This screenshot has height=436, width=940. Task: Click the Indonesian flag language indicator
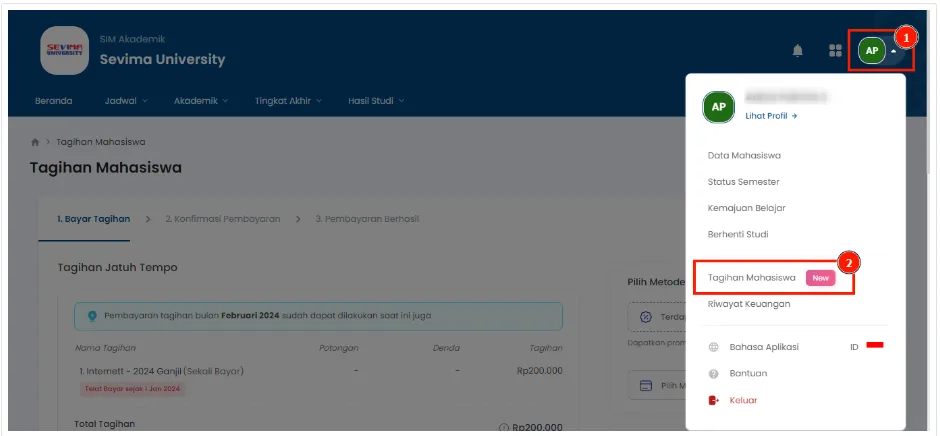(x=875, y=345)
